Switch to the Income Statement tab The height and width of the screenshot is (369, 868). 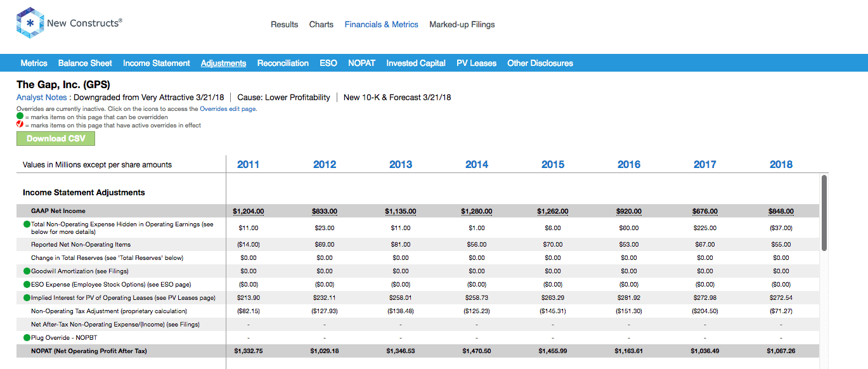click(x=156, y=63)
